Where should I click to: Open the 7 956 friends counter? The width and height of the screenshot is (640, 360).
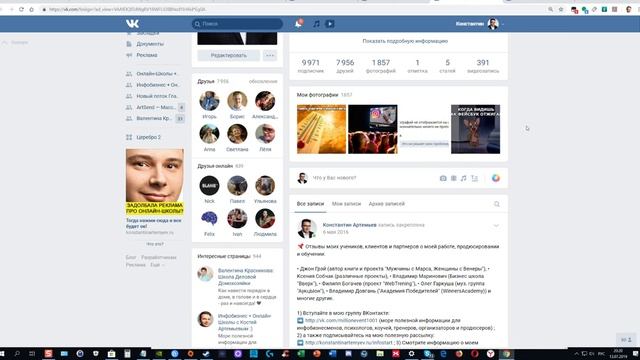click(345, 66)
